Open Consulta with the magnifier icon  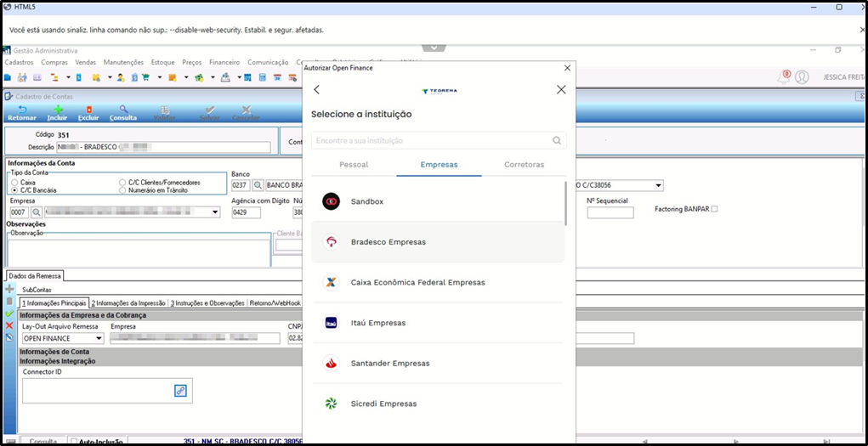(x=123, y=114)
